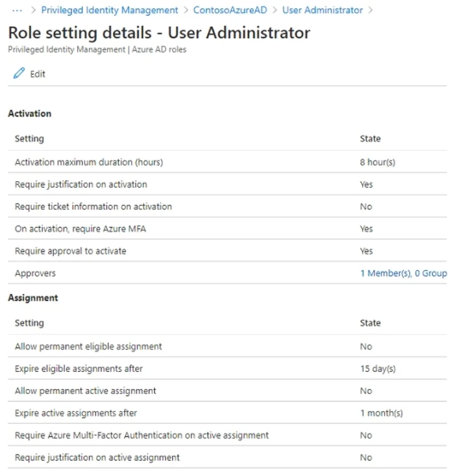Select Require ticket information on activation row
The image size is (456, 476).
pyautogui.click(x=227, y=206)
